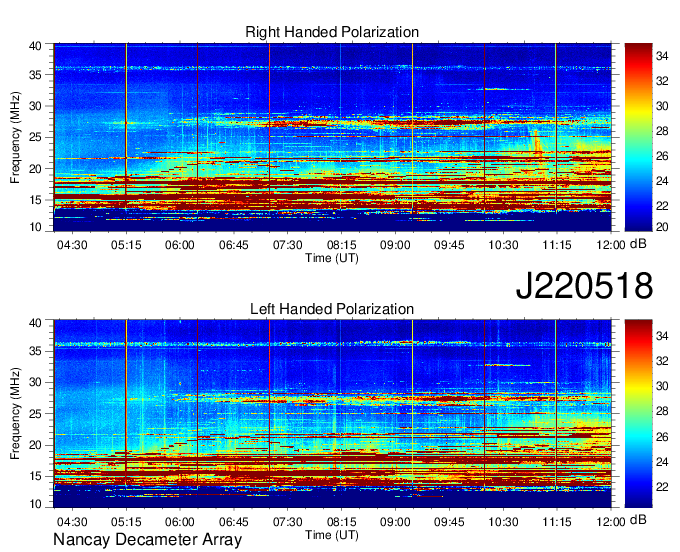Click 12:00 tick on right-handed time axis

coord(611,245)
